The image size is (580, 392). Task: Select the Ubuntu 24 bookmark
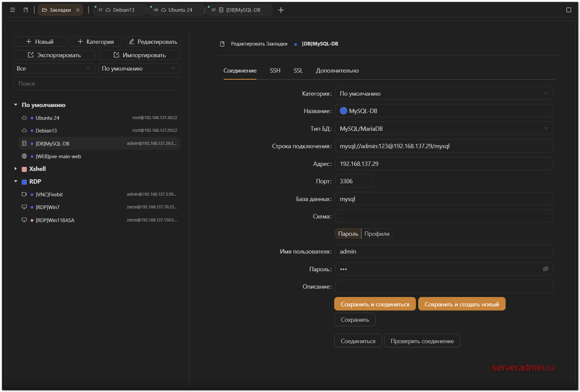click(99, 118)
